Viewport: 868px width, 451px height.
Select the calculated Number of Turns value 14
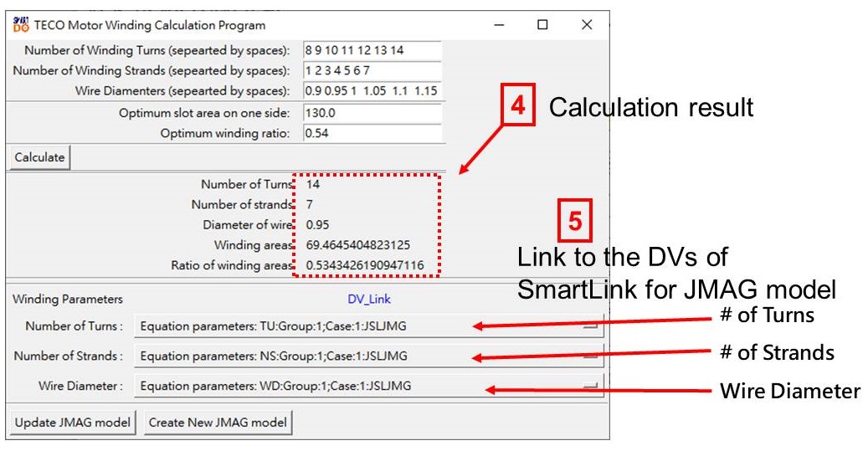(x=314, y=184)
